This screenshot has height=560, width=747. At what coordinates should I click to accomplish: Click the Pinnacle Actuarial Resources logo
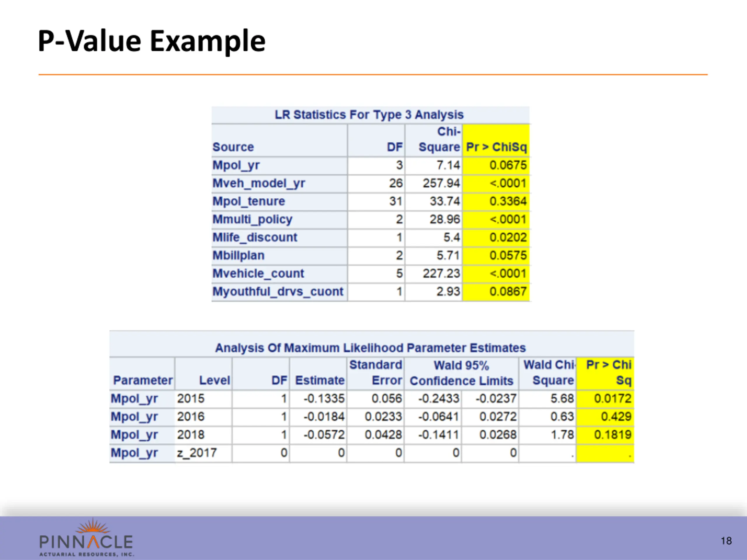tap(87, 537)
